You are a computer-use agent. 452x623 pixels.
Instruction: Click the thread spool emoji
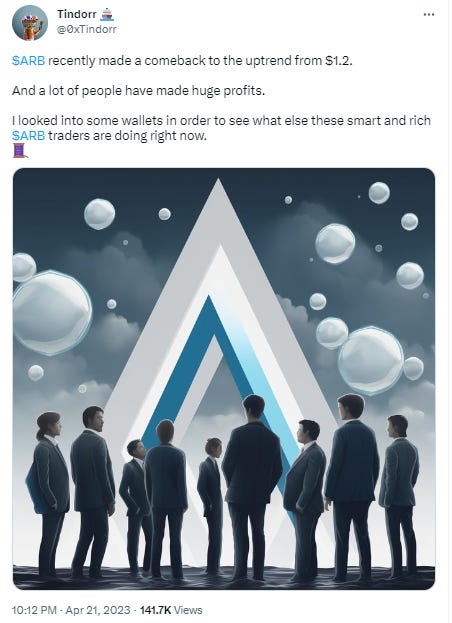[20, 151]
